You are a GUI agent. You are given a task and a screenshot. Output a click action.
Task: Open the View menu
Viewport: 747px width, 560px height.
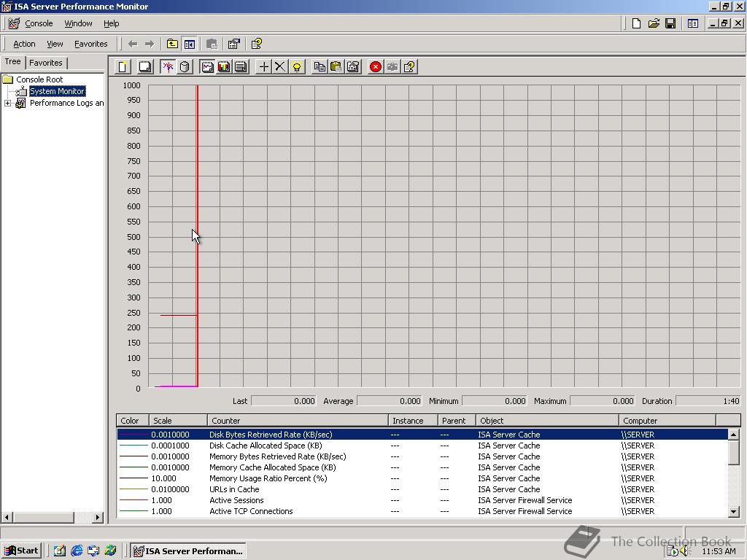[55, 44]
